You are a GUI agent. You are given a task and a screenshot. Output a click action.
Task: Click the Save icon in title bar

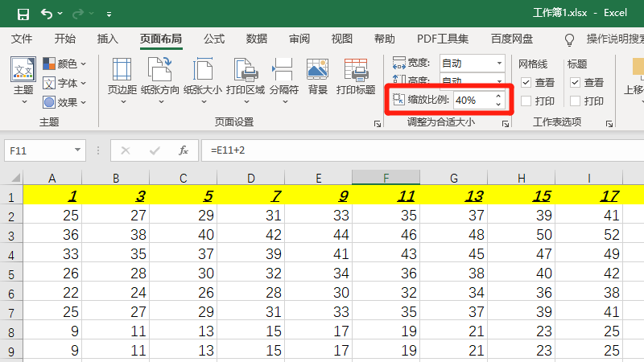(x=23, y=14)
